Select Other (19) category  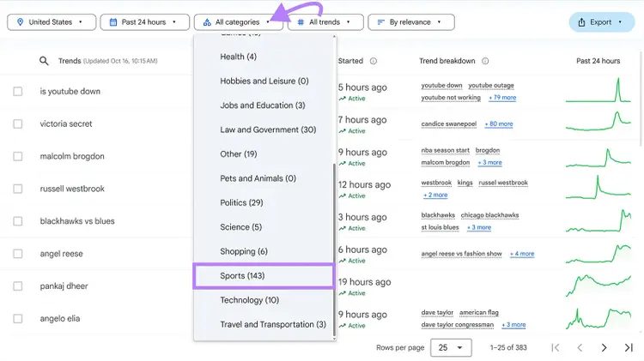pyautogui.click(x=238, y=154)
